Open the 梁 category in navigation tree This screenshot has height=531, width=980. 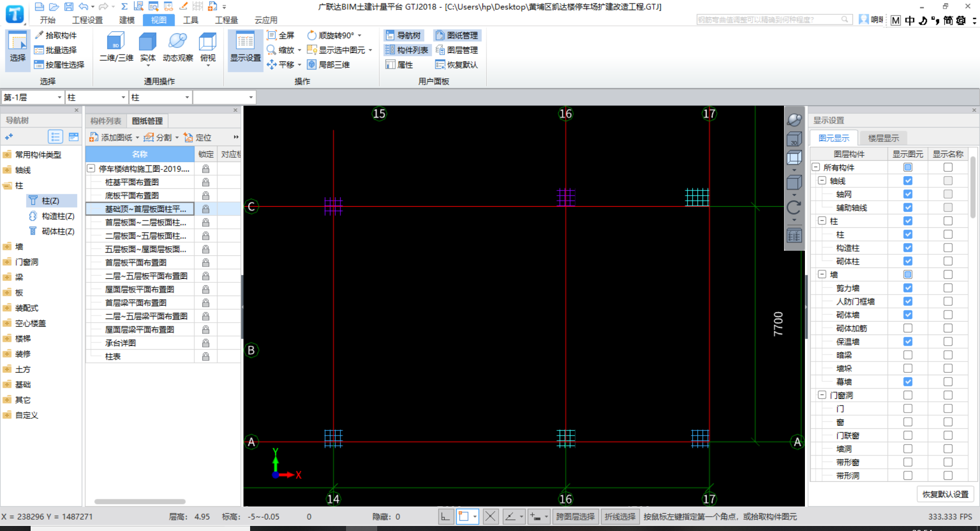(19, 277)
